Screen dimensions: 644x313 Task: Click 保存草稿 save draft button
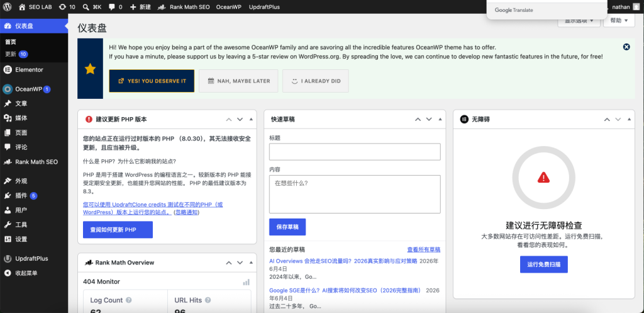[287, 227]
